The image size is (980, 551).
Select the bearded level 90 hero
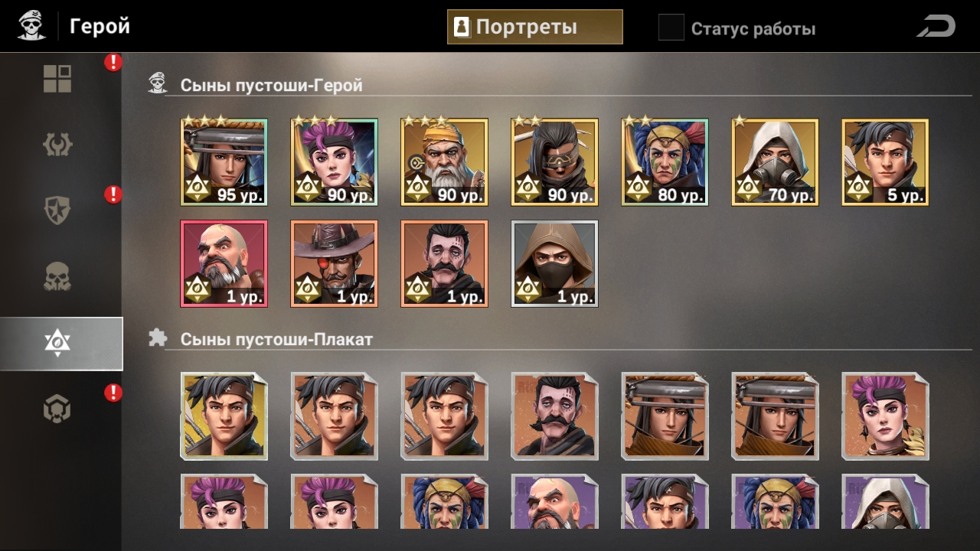445,162
